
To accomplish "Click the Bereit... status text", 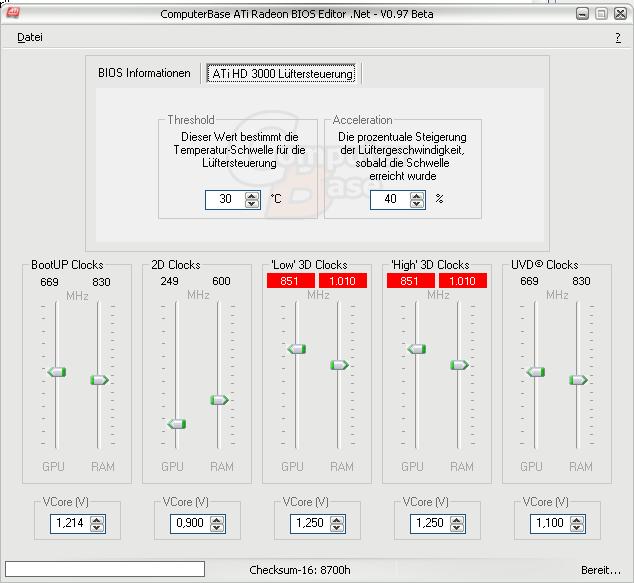I will coord(600,570).
